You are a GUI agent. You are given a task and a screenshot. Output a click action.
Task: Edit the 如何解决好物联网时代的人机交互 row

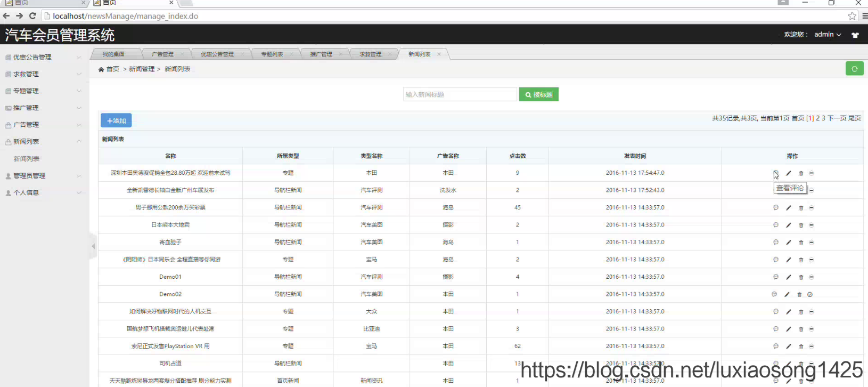789,312
